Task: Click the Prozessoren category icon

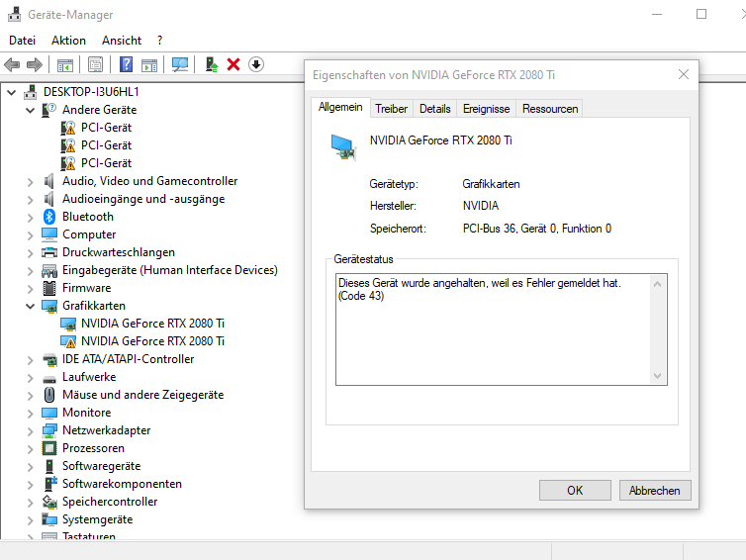Action: click(49, 448)
